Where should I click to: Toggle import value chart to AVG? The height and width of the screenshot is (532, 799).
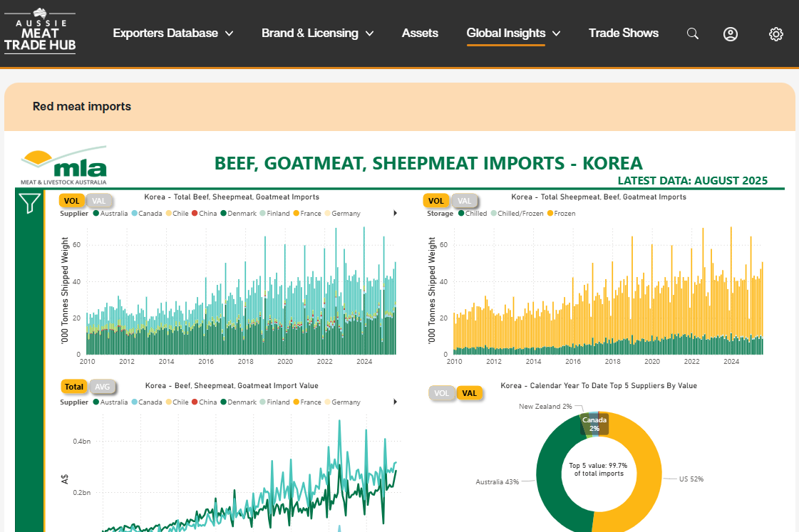pyautogui.click(x=103, y=387)
